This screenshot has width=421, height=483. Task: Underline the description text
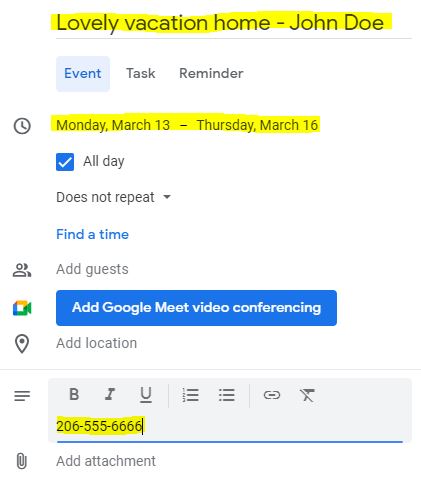tap(146, 395)
